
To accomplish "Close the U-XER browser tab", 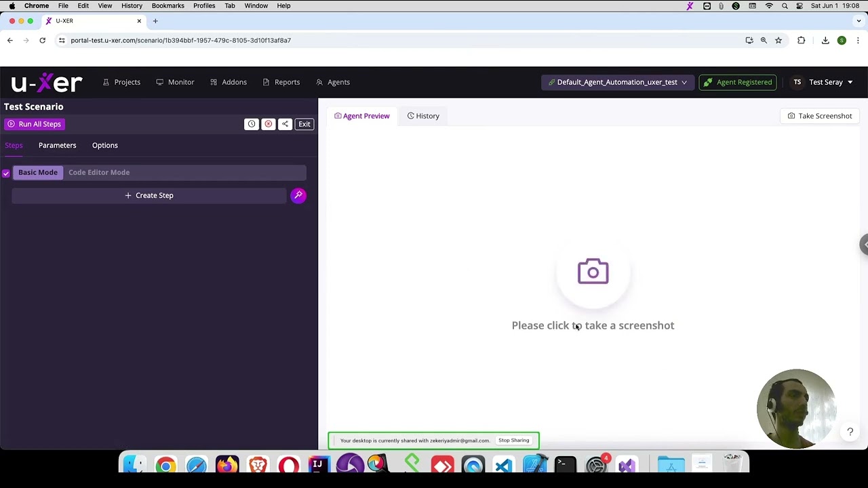I will click(139, 21).
